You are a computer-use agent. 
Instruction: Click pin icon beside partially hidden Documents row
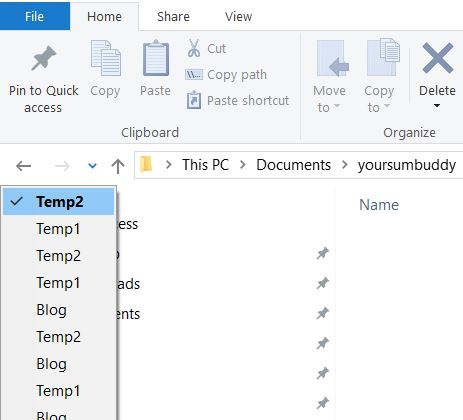point(322,313)
